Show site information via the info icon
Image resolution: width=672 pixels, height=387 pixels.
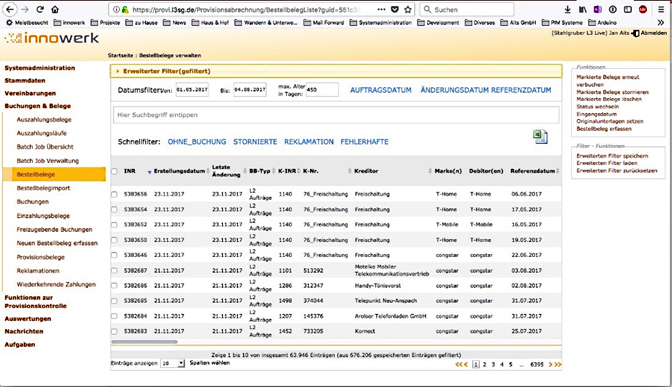point(116,9)
